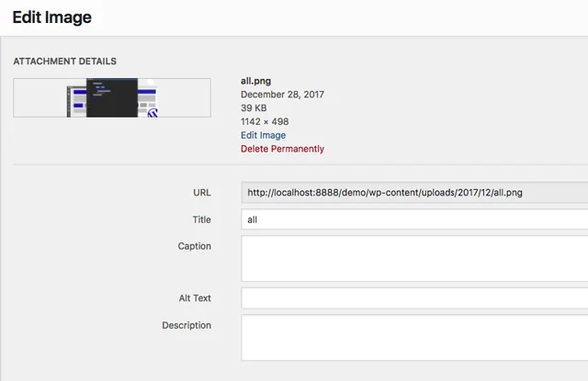Click inside the Caption text area
This screenshot has height=381, width=588.
[413, 258]
